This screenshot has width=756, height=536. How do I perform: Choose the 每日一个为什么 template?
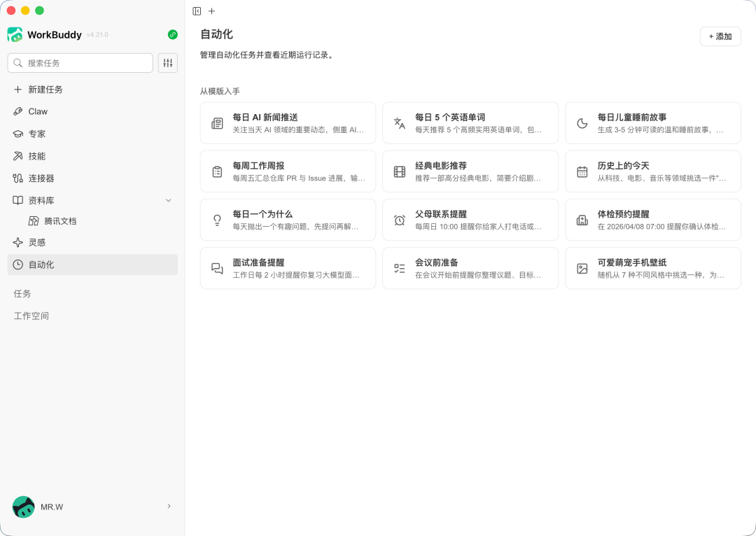pos(288,220)
